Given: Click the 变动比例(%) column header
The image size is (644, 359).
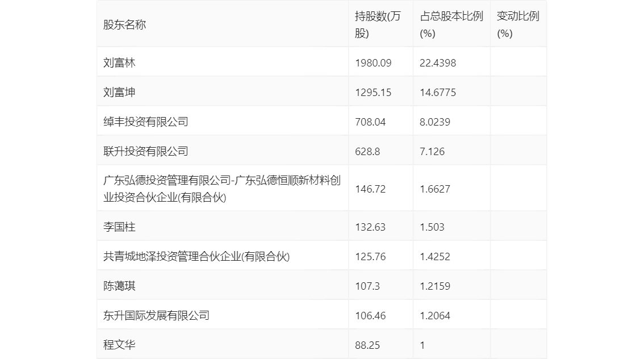Looking at the screenshot, I should (x=518, y=24).
